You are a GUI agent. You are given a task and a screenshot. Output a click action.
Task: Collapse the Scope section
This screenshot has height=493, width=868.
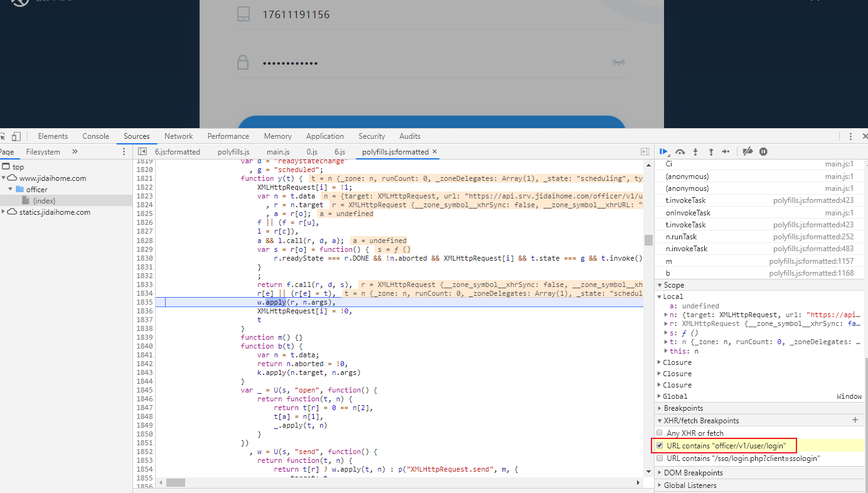click(x=660, y=285)
